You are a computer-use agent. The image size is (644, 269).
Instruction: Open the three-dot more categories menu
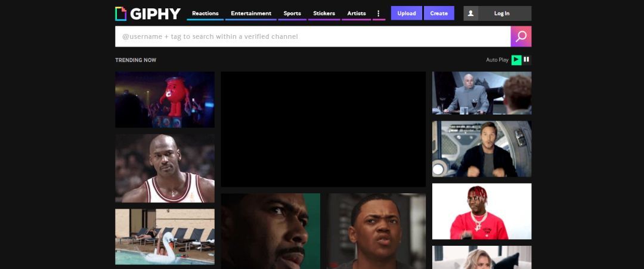378,13
